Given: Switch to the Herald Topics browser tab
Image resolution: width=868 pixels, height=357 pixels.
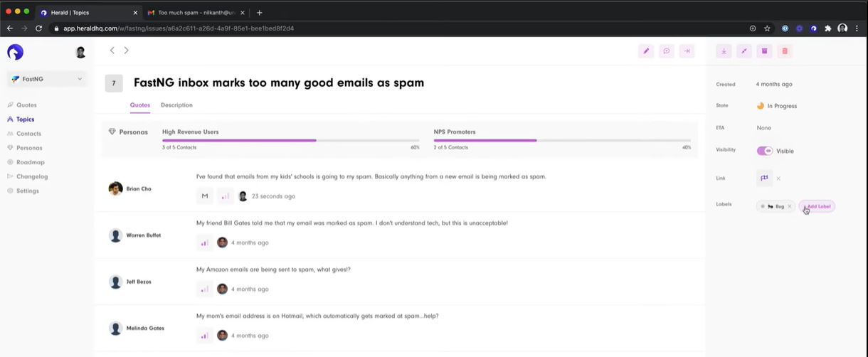Looking at the screenshot, I should [x=88, y=12].
